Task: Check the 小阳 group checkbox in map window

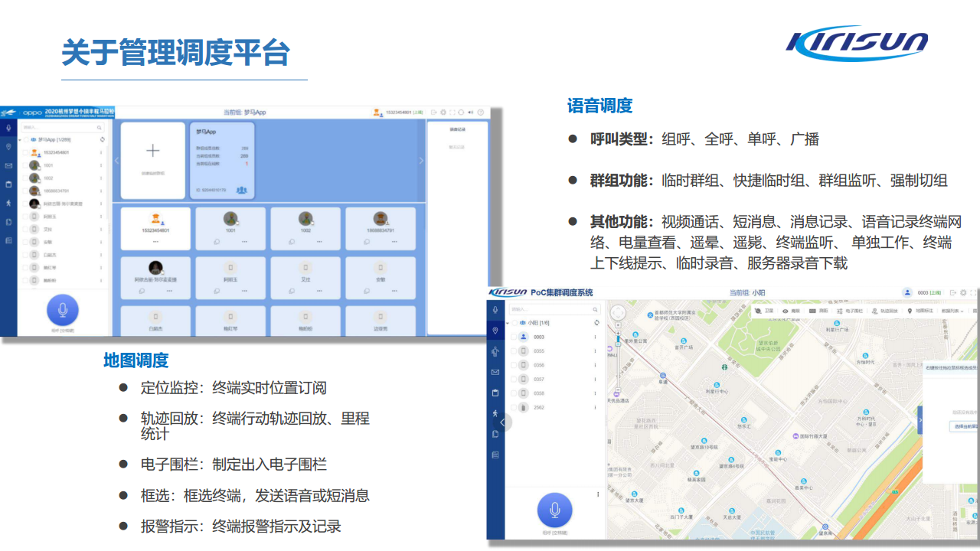Action: (513, 323)
